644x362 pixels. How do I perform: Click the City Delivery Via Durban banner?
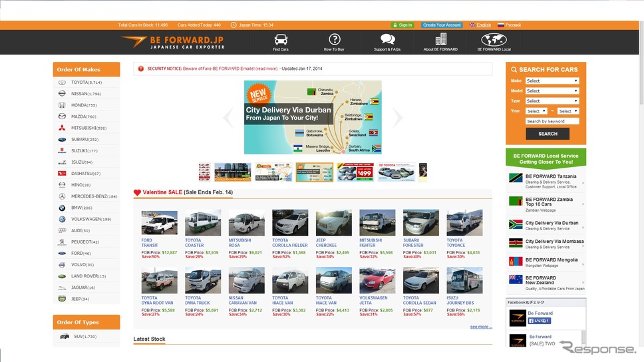click(x=313, y=118)
